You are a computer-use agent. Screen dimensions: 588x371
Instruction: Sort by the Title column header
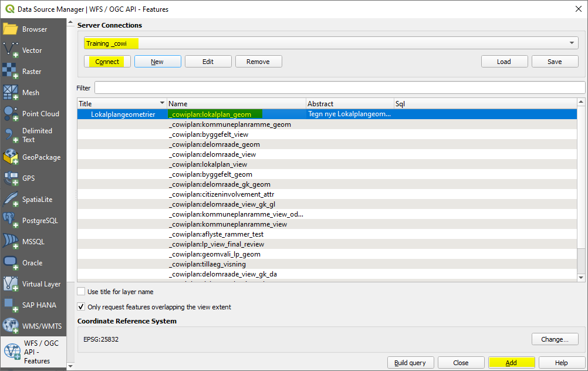pos(121,104)
